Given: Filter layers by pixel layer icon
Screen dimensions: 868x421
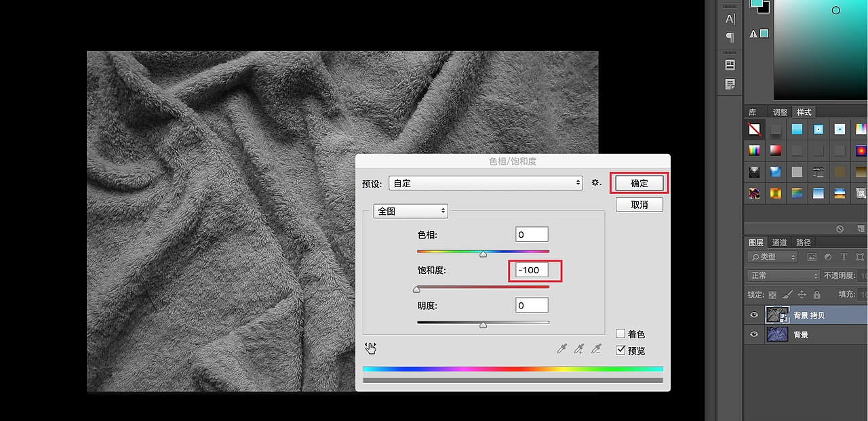Looking at the screenshot, I should click(x=812, y=257).
